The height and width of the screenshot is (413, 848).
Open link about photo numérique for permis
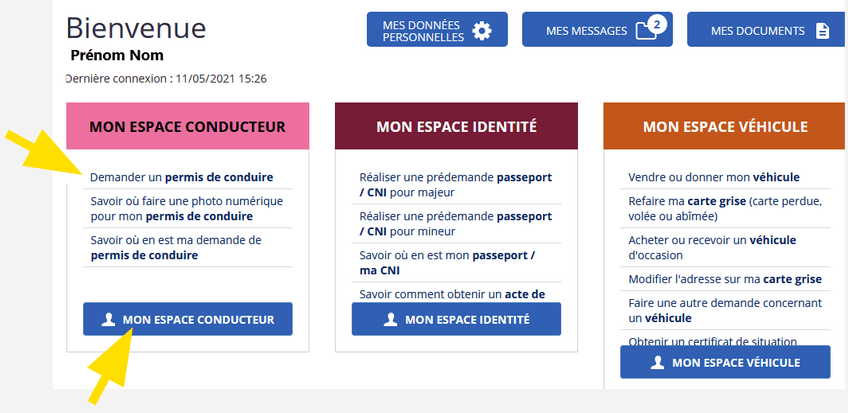click(187, 209)
